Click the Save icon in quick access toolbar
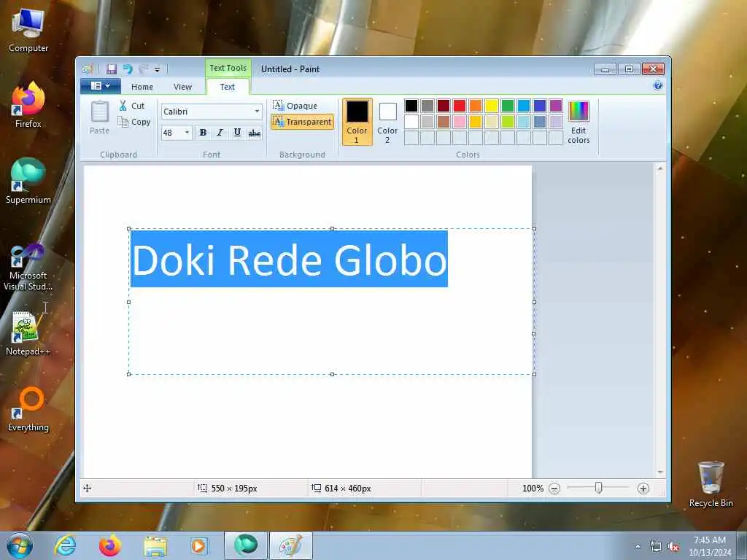The width and height of the screenshot is (747, 560). tap(111, 69)
